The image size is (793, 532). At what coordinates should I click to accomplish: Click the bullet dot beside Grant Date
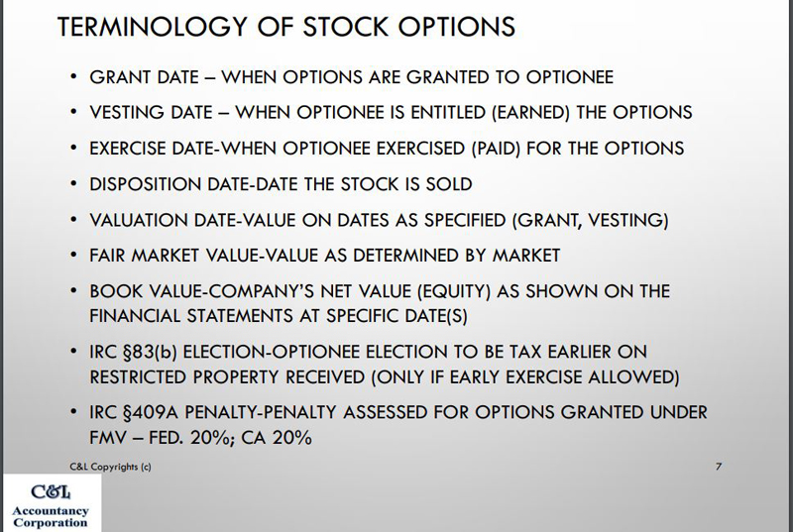tap(73, 77)
